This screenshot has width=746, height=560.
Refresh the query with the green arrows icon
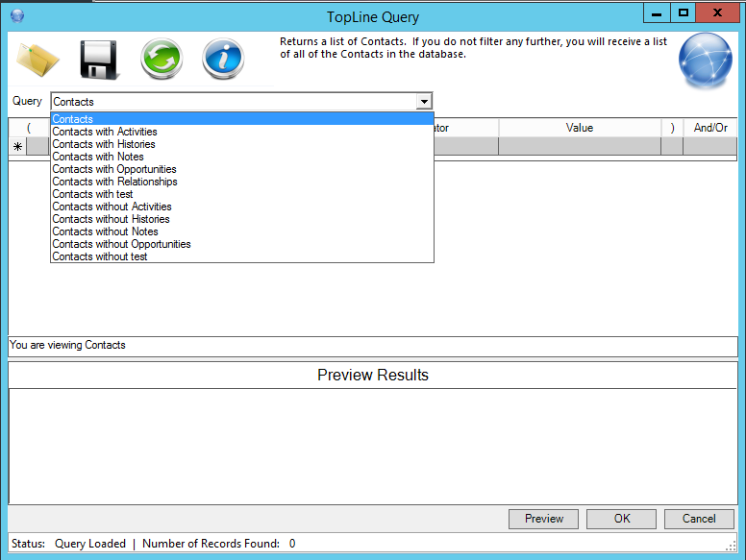[162, 59]
